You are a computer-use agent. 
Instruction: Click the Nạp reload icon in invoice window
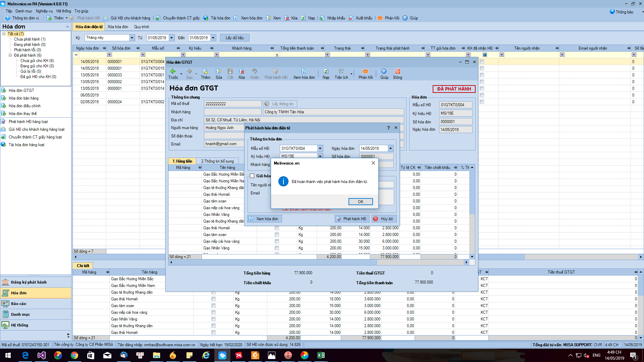coord(326,71)
